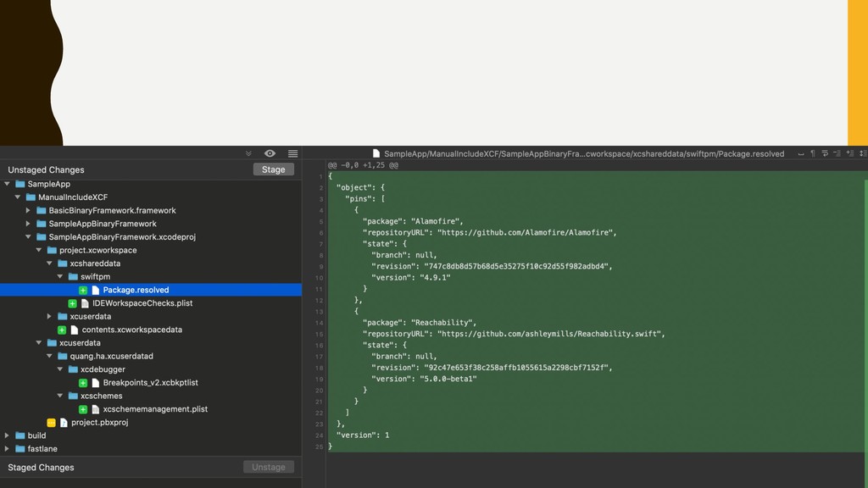Collapse SampleAppBinaryFramework.xcodeproj node
Viewport: 868px width, 488px height.
point(28,237)
